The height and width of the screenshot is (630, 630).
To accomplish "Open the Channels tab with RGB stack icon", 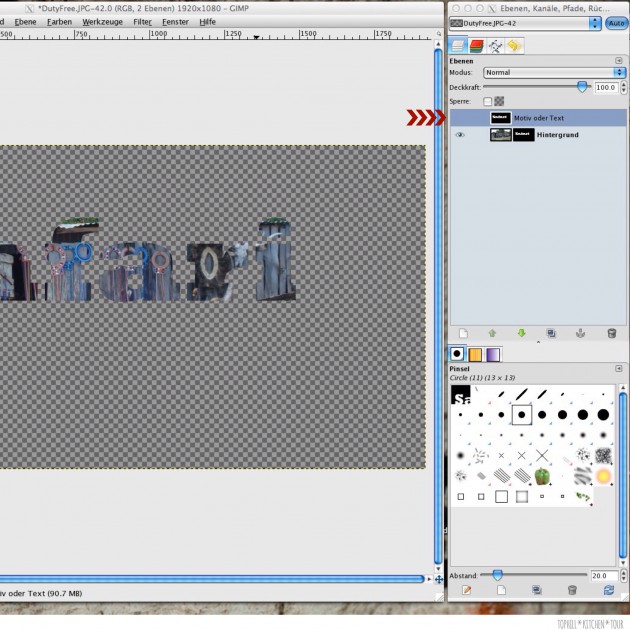I will (x=476, y=46).
